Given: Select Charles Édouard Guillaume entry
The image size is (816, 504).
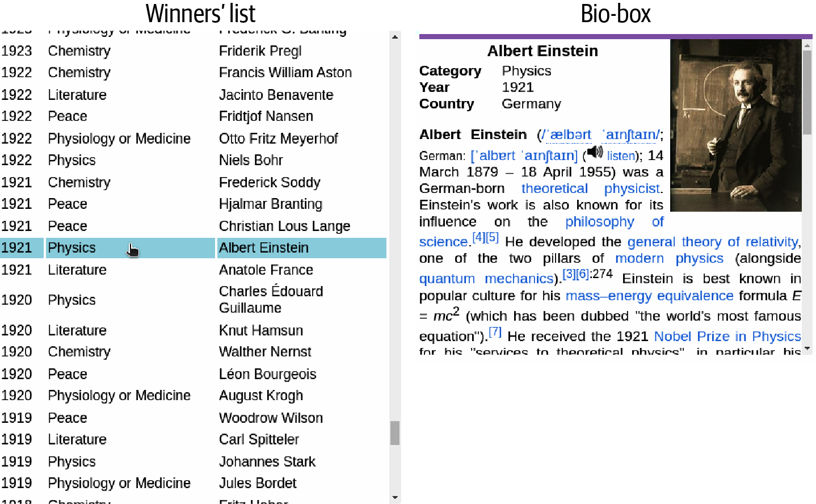Looking at the screenshot, I should 271,300.
